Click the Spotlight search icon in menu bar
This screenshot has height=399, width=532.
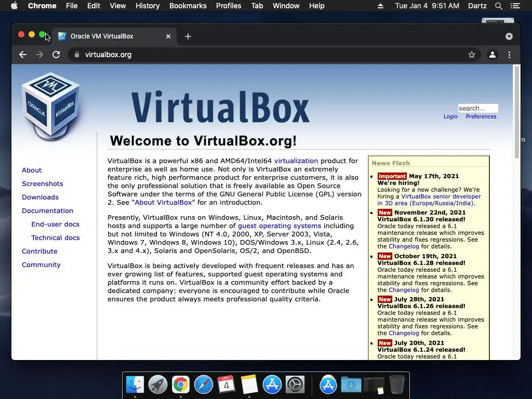pos(498,6)
